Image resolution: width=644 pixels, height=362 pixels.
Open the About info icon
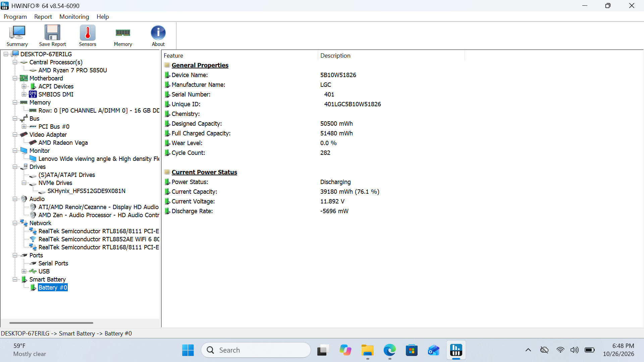[158, 36]
